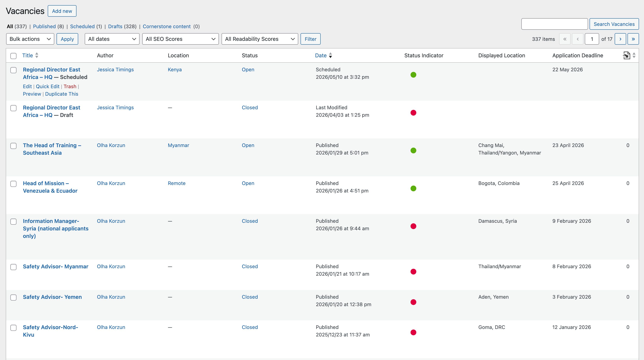Click sort arrows beside the export column icon
This screenshot has width=644, height=360.
pyautogui.click(x=634, y=55)
